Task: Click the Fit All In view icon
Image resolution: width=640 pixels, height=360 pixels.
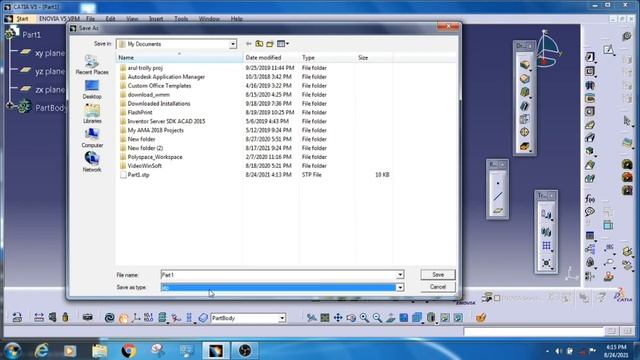Action: tap(325, 318)
